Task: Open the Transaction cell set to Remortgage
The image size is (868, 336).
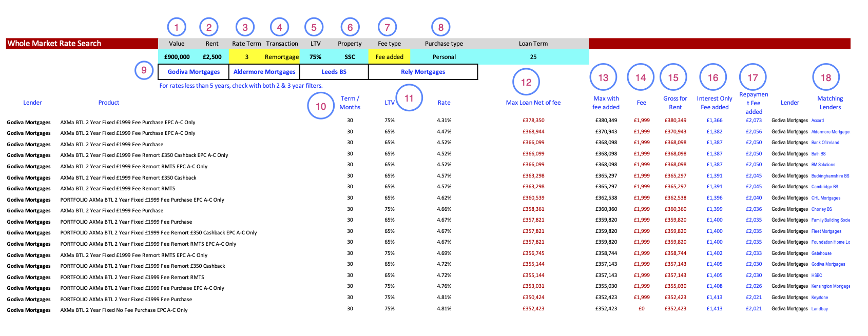Action: pos(282,57)
